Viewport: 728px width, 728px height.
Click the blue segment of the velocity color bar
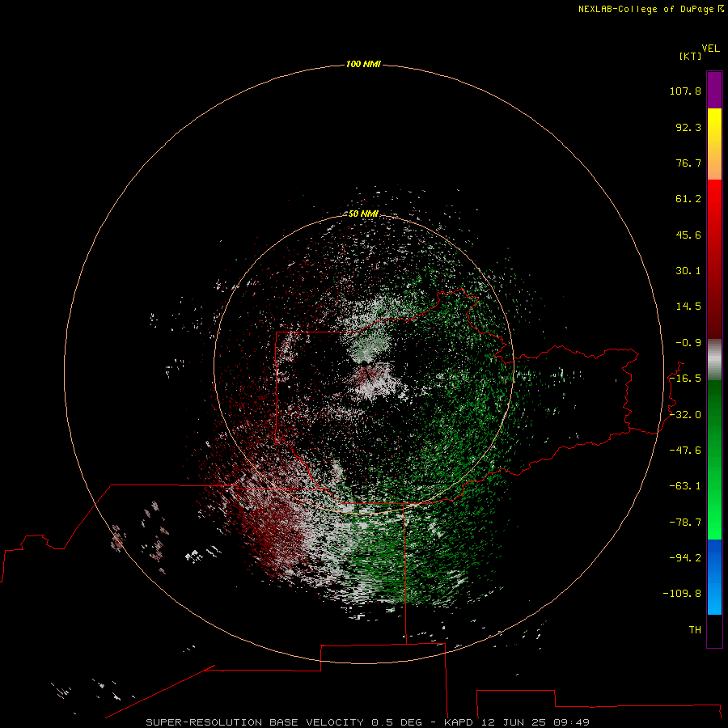tap(714, 577)
